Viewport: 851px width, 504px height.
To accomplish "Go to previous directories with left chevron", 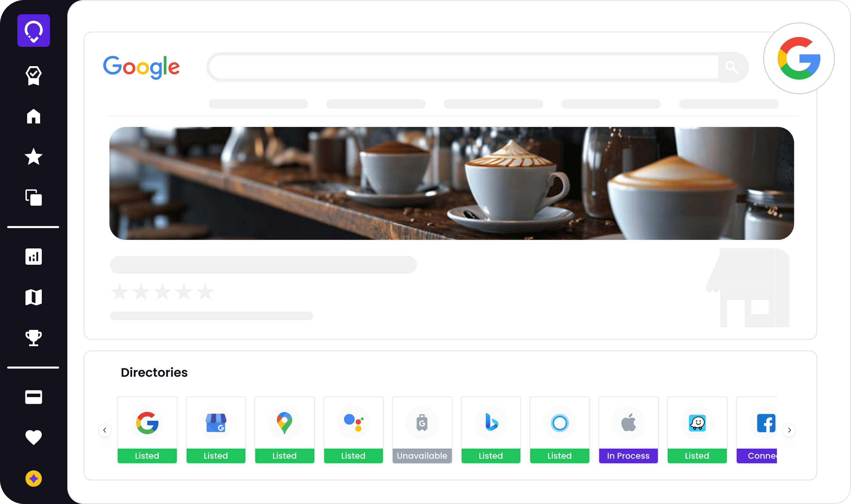I will coord(105,430).
